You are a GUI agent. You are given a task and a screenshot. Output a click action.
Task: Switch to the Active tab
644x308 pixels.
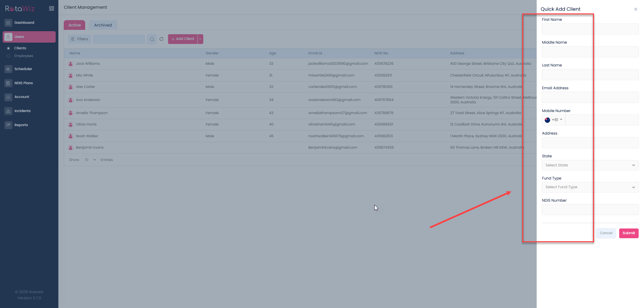pyautogui.click(x=74, y=25)
